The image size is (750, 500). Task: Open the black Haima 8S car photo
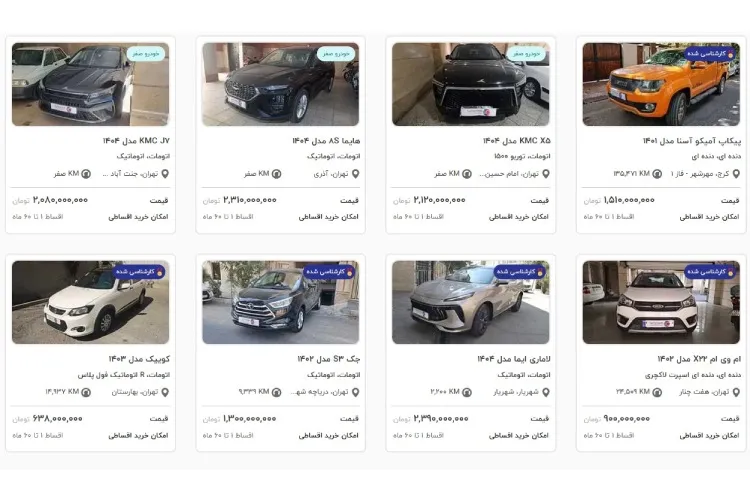tap(280, 84)
